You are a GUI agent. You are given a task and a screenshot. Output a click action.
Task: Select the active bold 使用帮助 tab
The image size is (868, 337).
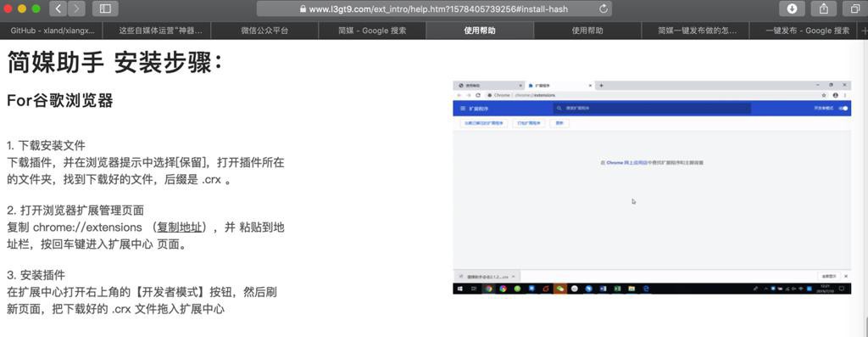coord(480,31)
